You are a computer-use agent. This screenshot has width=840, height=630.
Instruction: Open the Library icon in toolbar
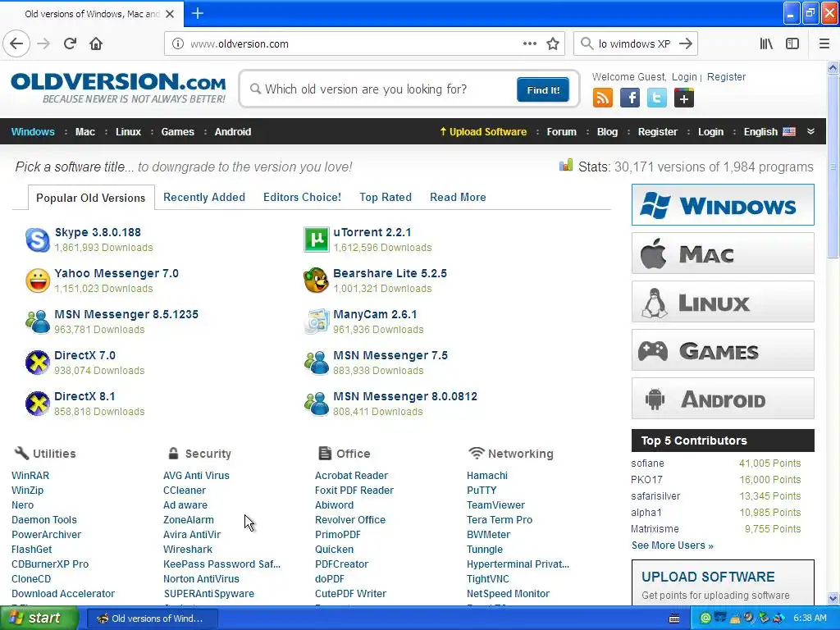tap(766, 43)
